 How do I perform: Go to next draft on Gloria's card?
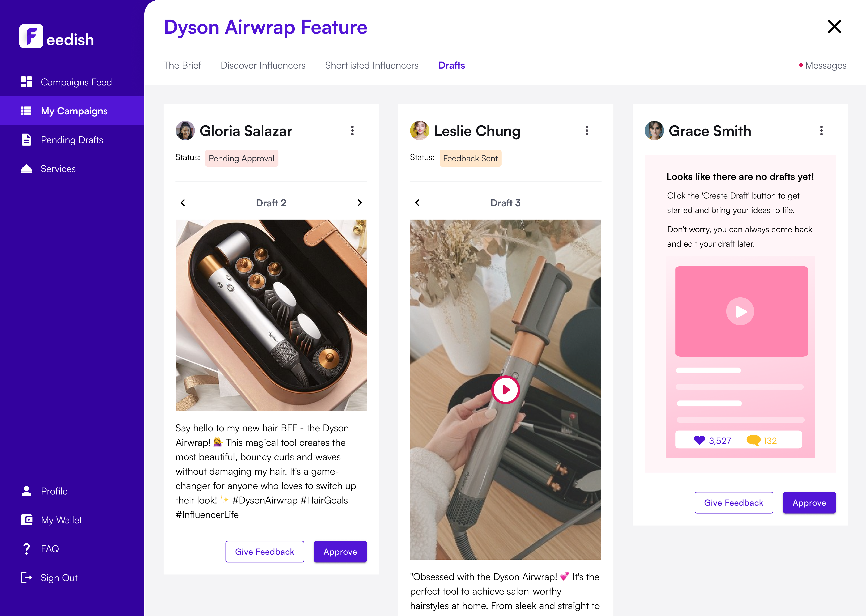pyautogui.click(x=359, y=203)
